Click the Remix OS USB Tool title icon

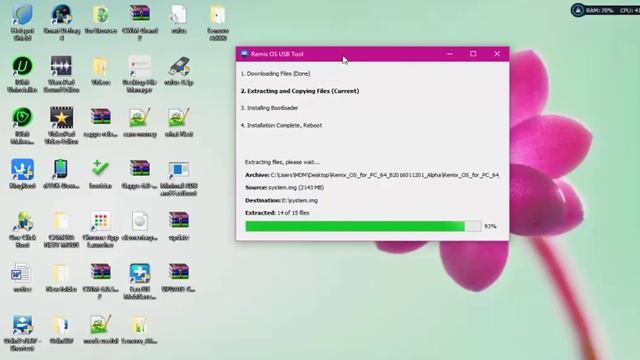tap(244, 53)
